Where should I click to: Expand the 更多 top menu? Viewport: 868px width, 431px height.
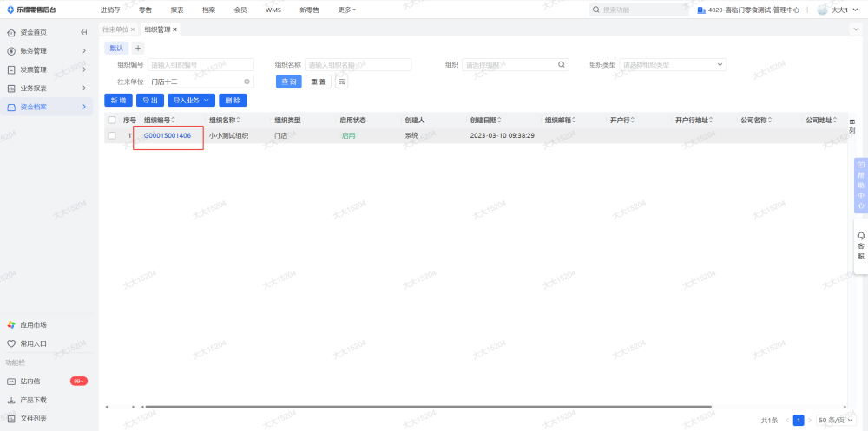[x=347, y=10]
